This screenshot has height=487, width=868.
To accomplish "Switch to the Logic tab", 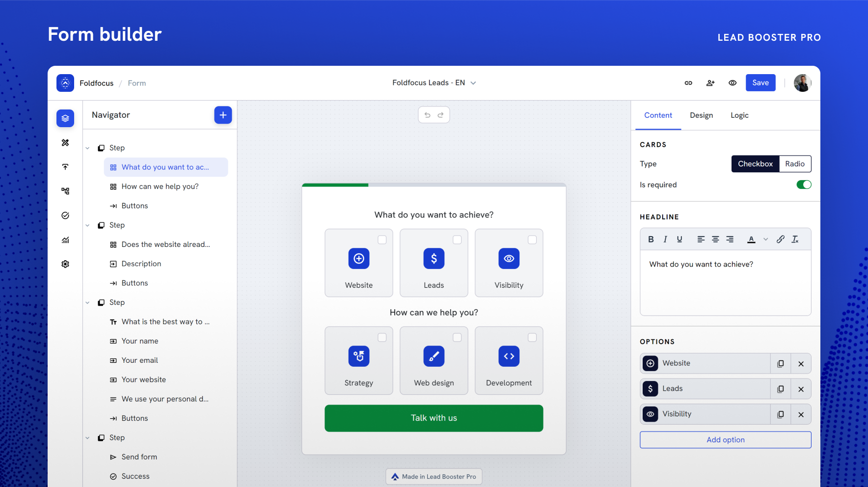I will [739, 115].
